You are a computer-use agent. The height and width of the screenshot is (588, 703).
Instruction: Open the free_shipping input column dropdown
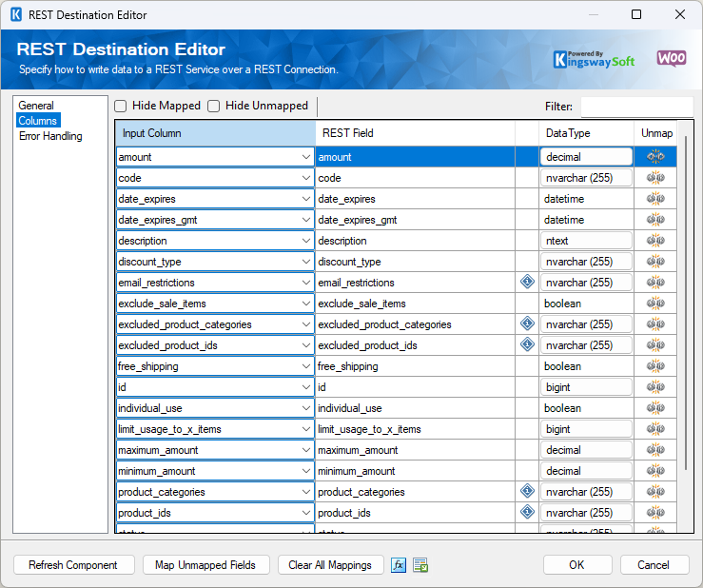pyautogui.click(x=306, y=366)
